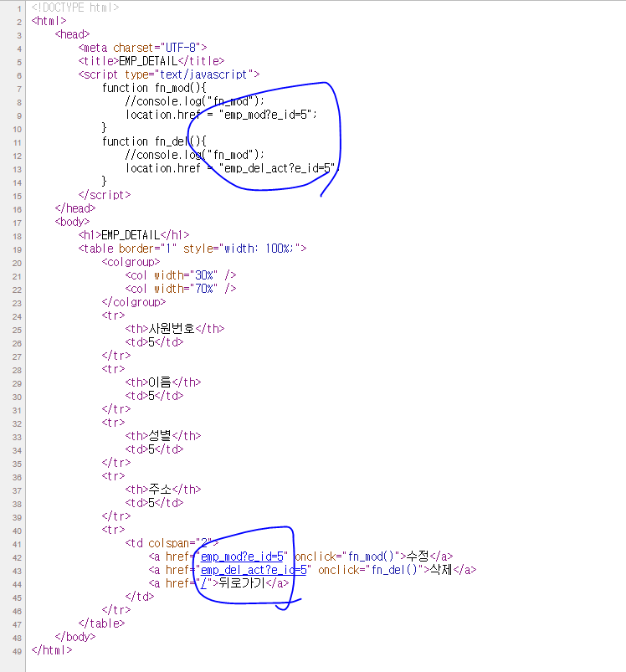Click the function fn_del() declaration
Image resolution: width=626 pixels, height=672 pixels.
click(154, 141)
